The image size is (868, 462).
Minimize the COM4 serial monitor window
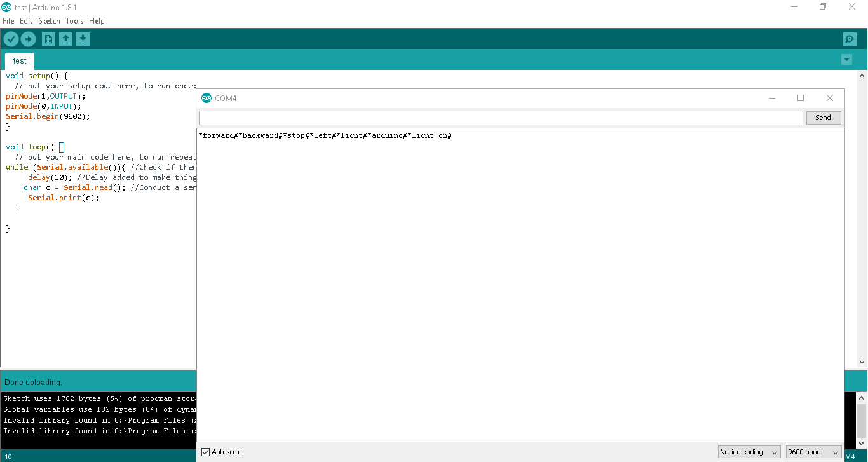(772, 98)
